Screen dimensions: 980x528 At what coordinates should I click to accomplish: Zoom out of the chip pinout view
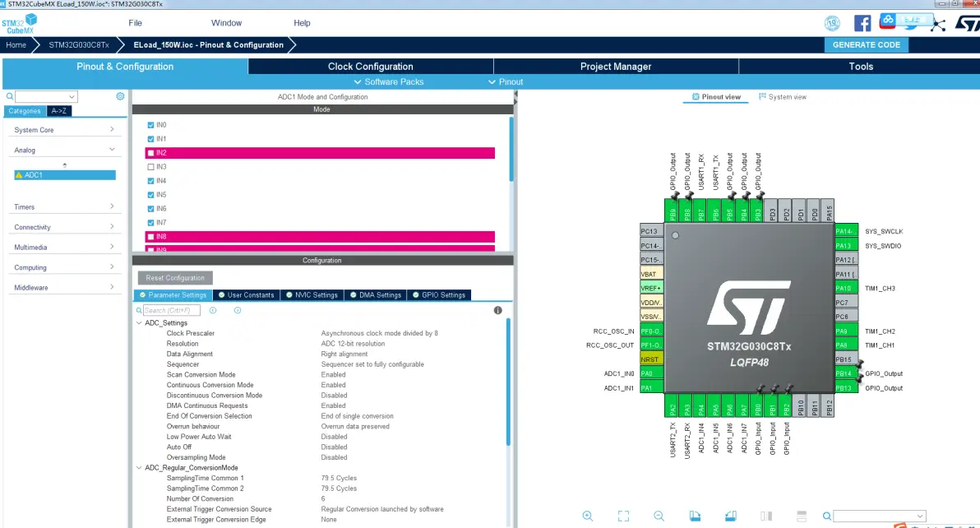pyautogui.click(x=659, y=516)
